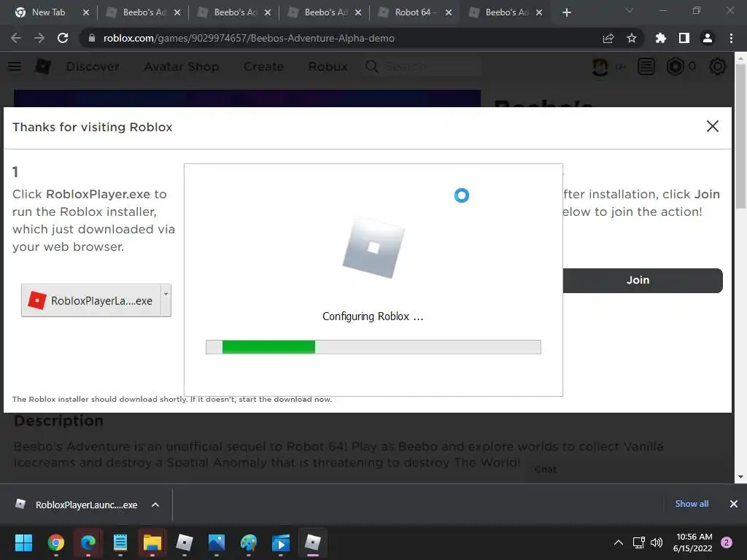Click the RobloxPlayerLa....exe download button in dialog
This screenshot has width=747, height=560.
pyautogui.click(x=91, y=300)
